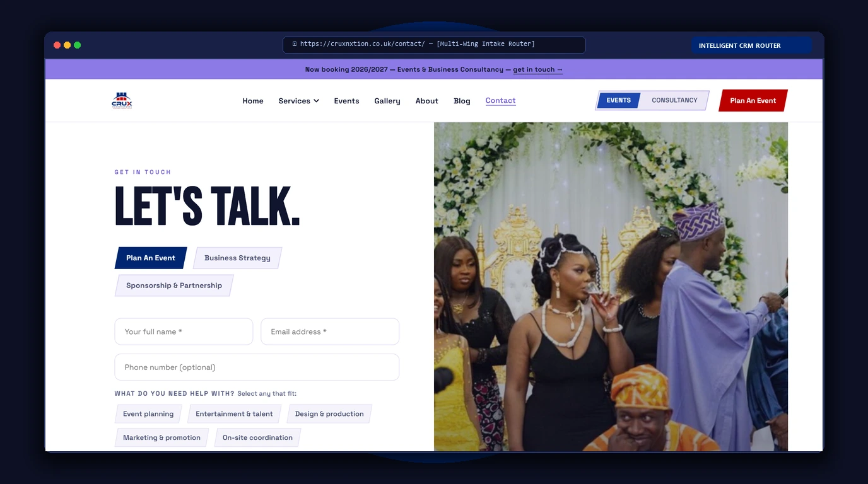Click the red close window dot

coord(57,45)
